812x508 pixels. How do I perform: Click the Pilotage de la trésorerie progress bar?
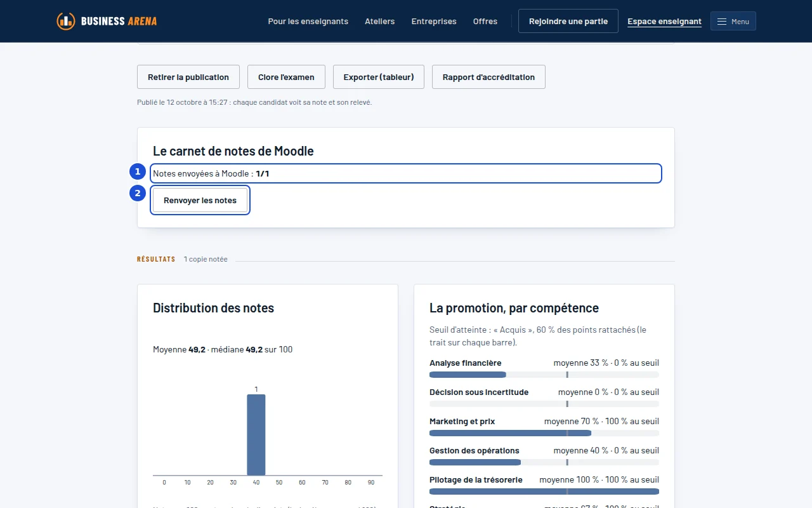pyautogui.click(x=544, y=491)
